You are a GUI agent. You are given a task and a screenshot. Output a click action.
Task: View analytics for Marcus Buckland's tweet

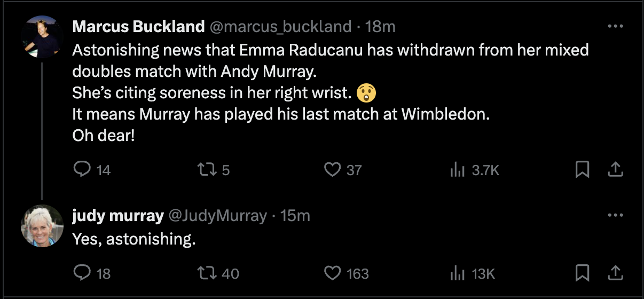click(x=457, y=170)
